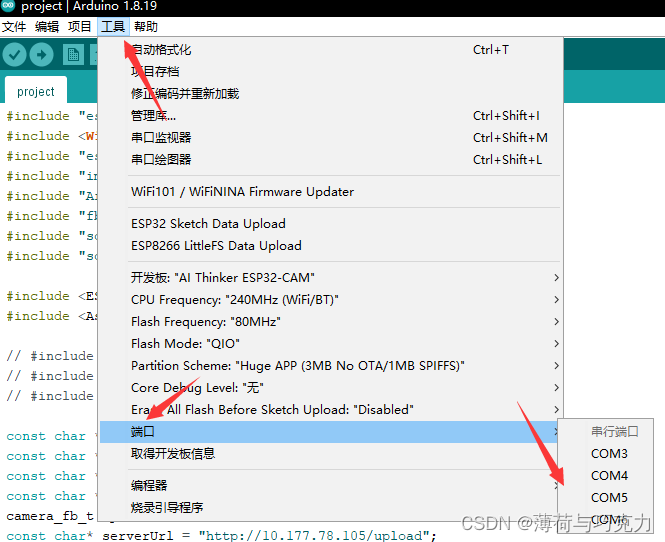Open 管理库... from the tools menu
Image resolution: width=665 pixels, height=542 pixels.
point(330,116)
